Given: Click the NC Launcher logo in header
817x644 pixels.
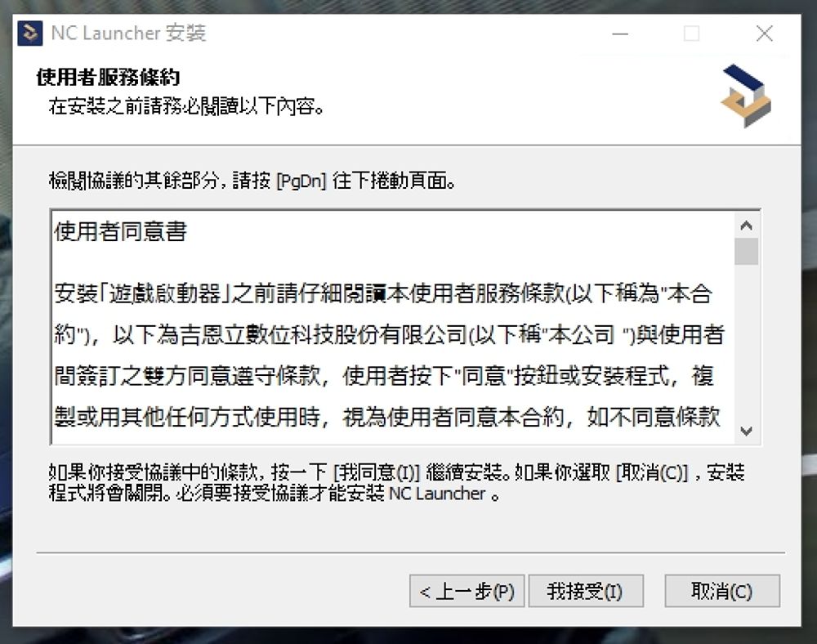Looking at the screenshot, I should [x=746, y=96].
